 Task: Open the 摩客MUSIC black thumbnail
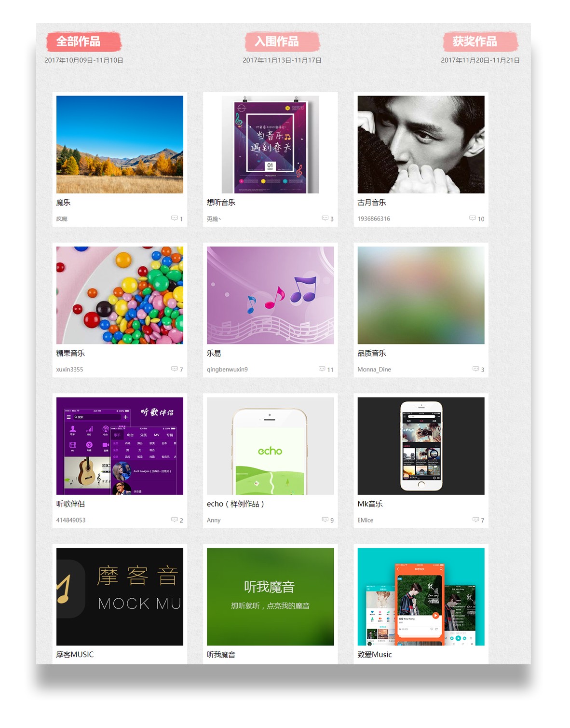tap(120, 597)
